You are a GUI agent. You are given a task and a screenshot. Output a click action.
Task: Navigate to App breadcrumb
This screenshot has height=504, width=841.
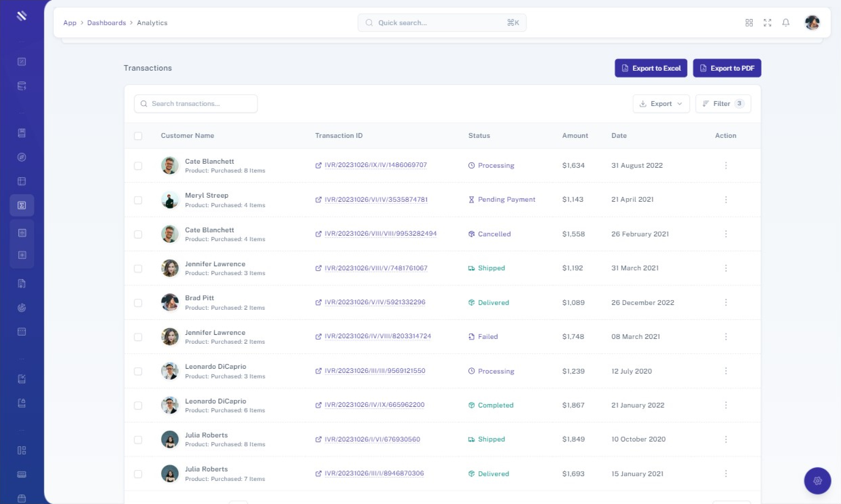tap(70, 23)
